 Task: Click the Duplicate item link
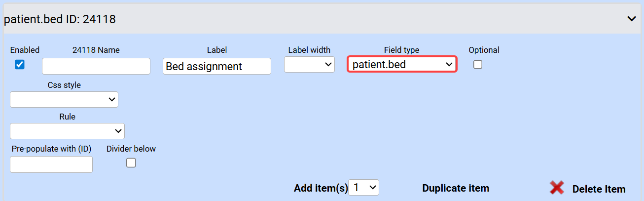point(456,188)
